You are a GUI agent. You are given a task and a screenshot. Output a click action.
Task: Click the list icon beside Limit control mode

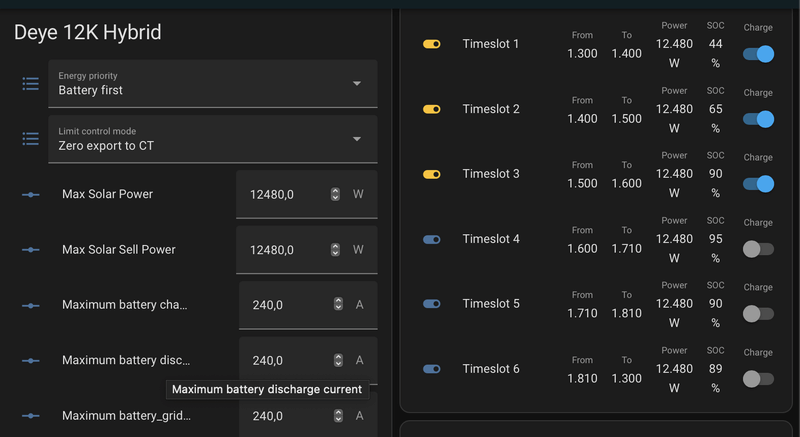(x=31, y=139)
